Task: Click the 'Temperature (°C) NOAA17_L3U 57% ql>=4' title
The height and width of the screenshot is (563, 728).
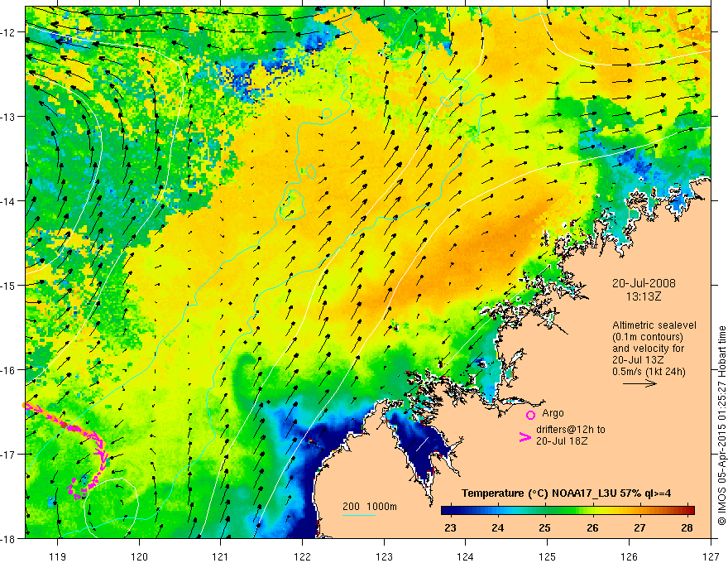Action: click(x=566, y=493)
